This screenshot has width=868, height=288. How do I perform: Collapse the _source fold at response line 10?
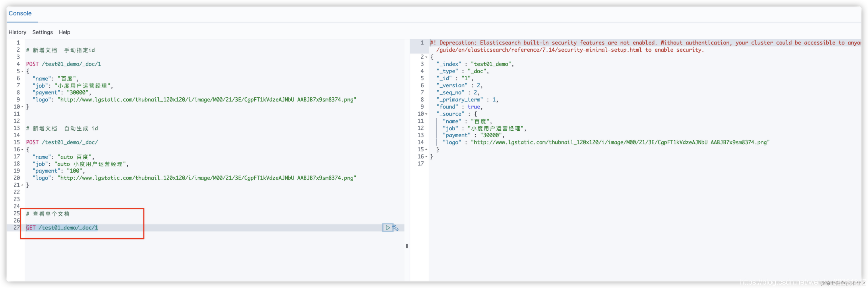point(426,114)
